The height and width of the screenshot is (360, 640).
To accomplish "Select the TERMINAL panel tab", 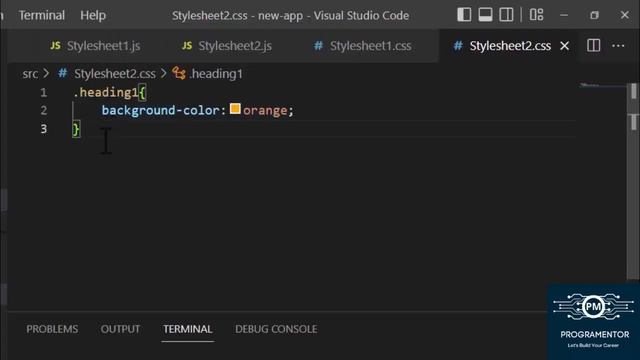I will (x=187, y=329).
